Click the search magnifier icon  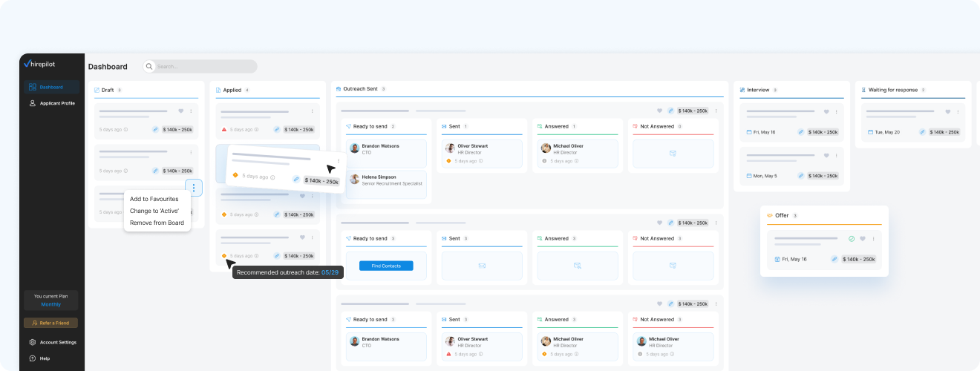[x=149, y=67]
